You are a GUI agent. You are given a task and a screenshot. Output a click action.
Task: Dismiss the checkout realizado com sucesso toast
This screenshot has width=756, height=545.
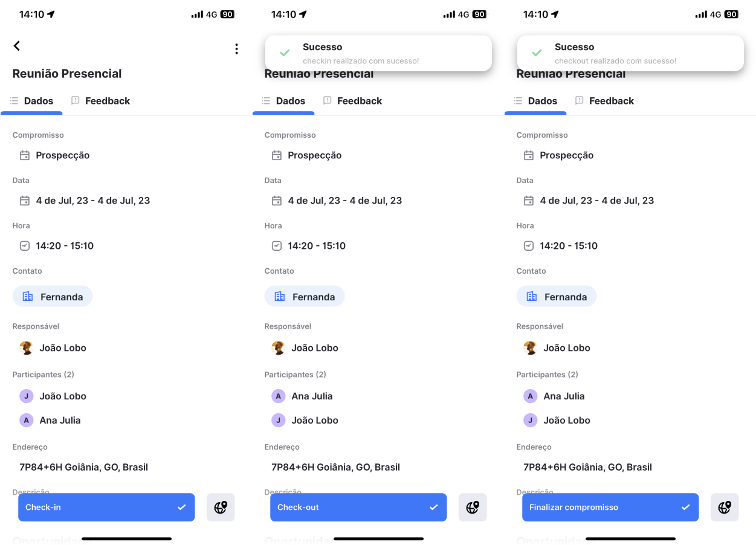630,53
